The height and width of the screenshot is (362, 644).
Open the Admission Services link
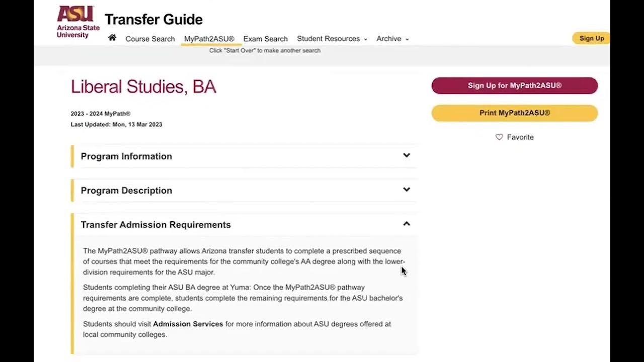(x=188, y=324)
